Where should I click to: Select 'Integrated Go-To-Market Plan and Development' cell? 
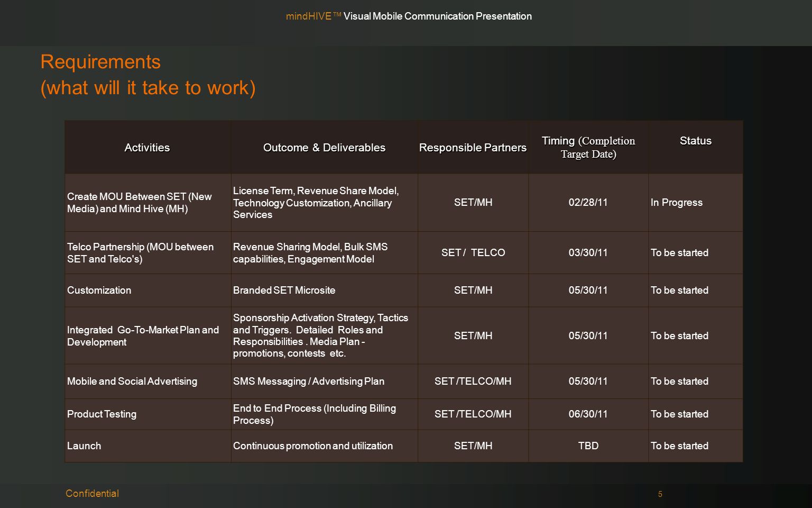coord(147,335)
